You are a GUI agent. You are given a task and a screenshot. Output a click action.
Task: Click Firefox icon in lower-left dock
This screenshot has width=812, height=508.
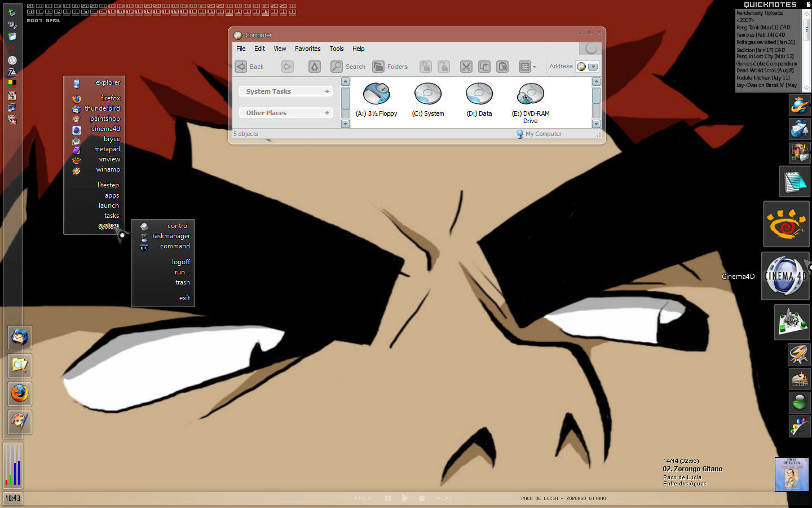(x=20, y=393)
